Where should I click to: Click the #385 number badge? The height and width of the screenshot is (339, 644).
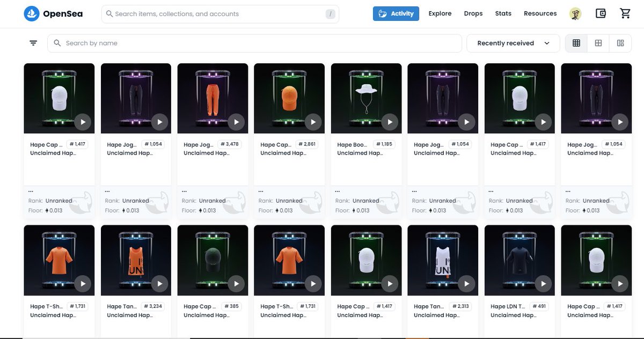tap(232, 306)
